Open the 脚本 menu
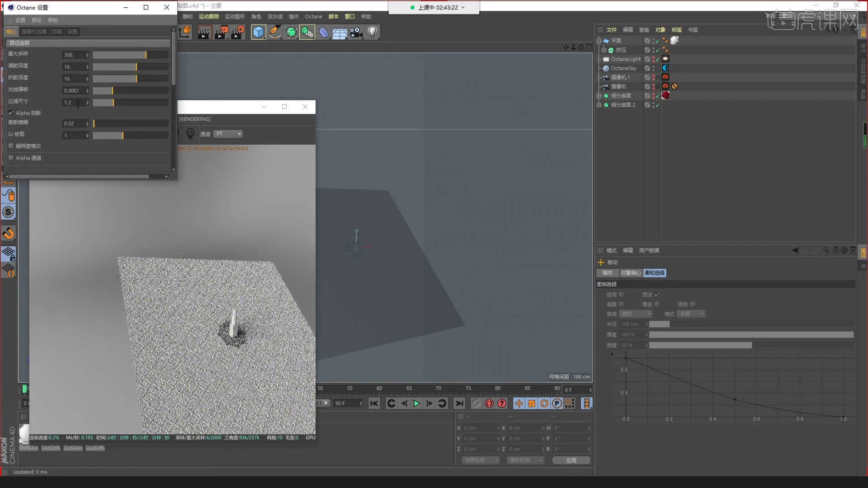This screenshot has height=488, width=868. click(x=333, y=17)
